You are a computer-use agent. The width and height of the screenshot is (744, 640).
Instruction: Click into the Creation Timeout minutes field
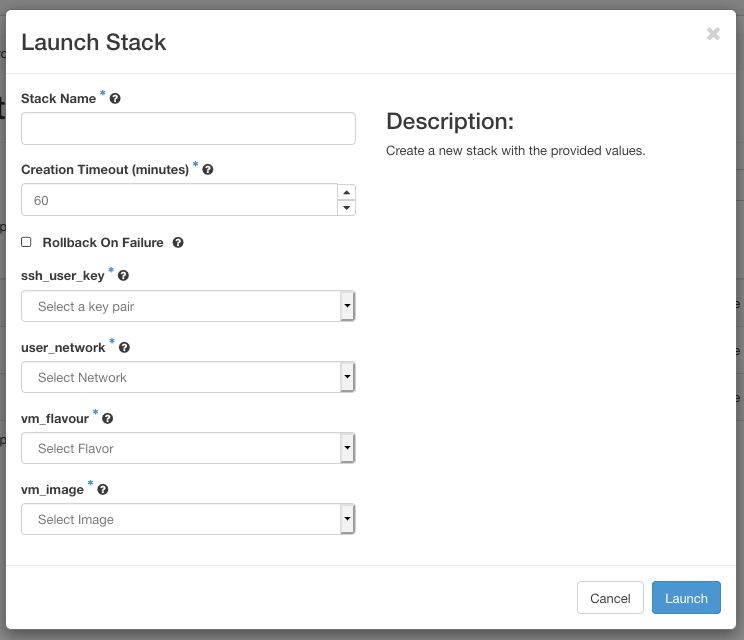[180, 200]
